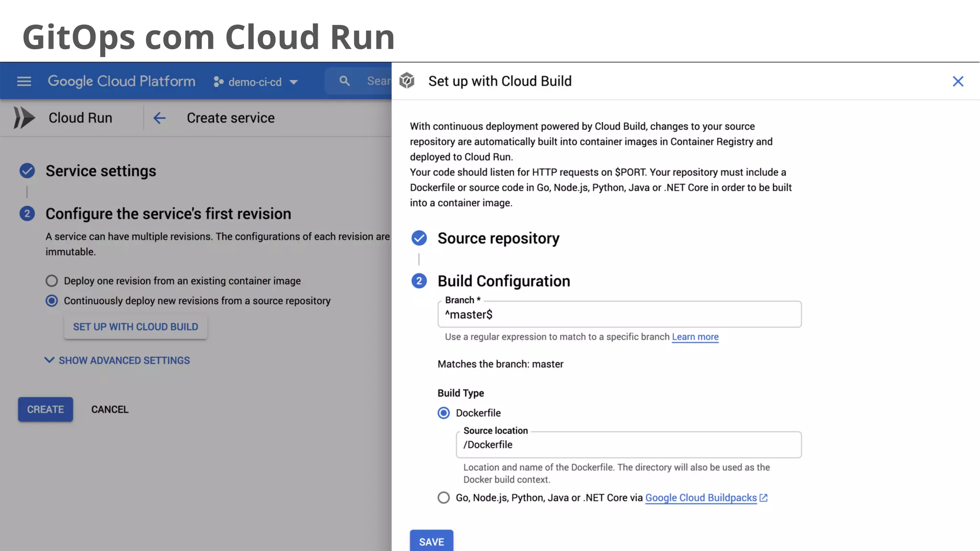Select the Dockerfile build type
The height and width of the screenshot is (551, 980).
click(x=444, y=413)
